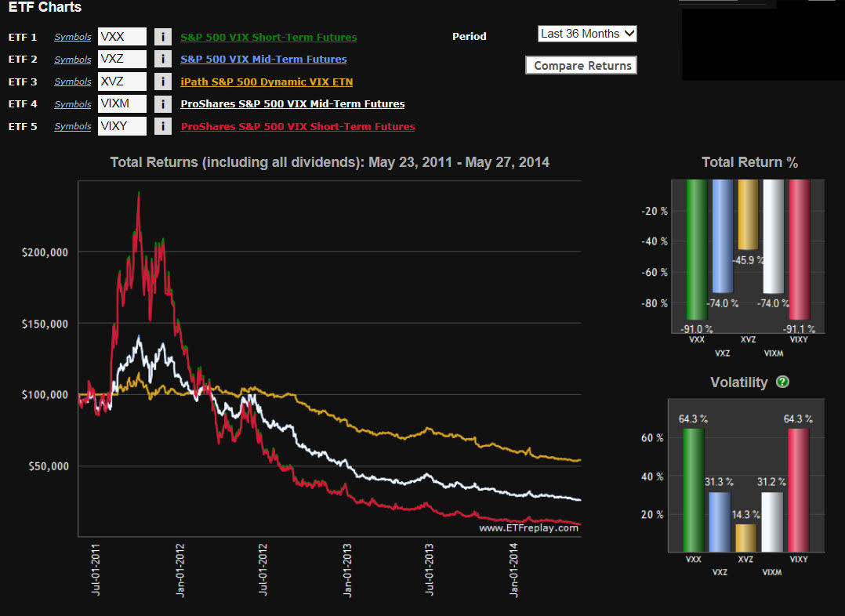Click the info icon for VXX
Image resolution: width=845 pixels, height=616 pixels.
click(162, 37)
